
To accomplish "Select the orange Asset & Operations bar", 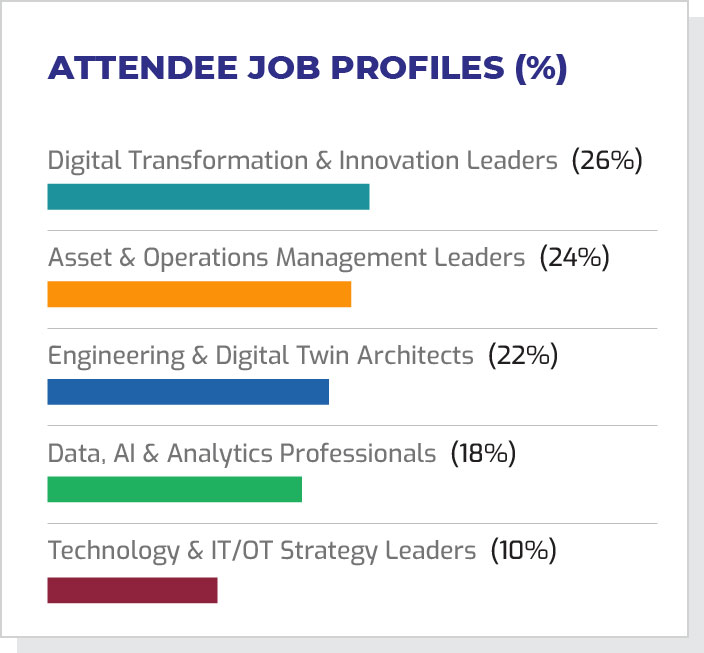I will (199, 294).
